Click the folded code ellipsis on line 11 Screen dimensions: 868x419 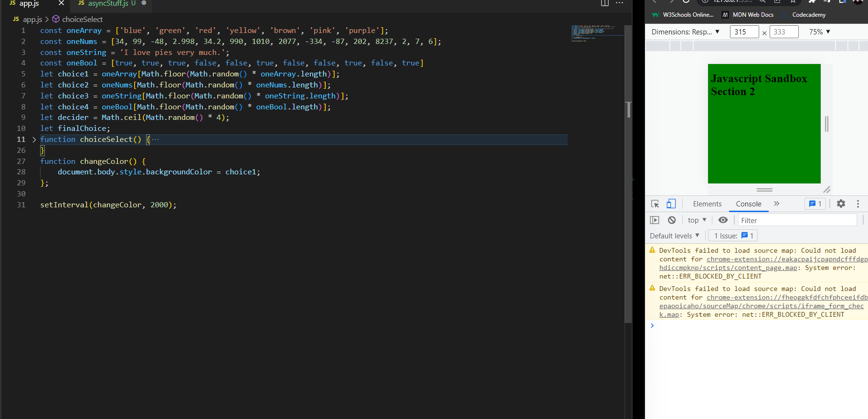pos(155,140)
